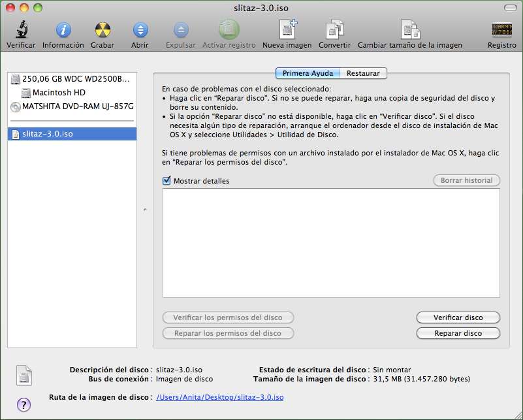Click the Imagen de disco bus value
This screenshot has height=420, width=523.
pyautogui.click(x=184, y=379)
